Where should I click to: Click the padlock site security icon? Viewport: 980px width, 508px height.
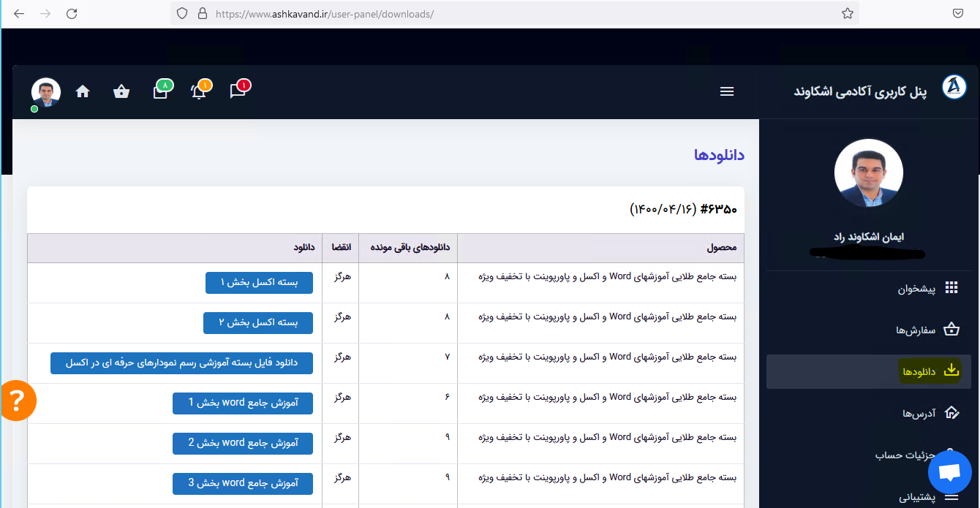tap(203, 13)
